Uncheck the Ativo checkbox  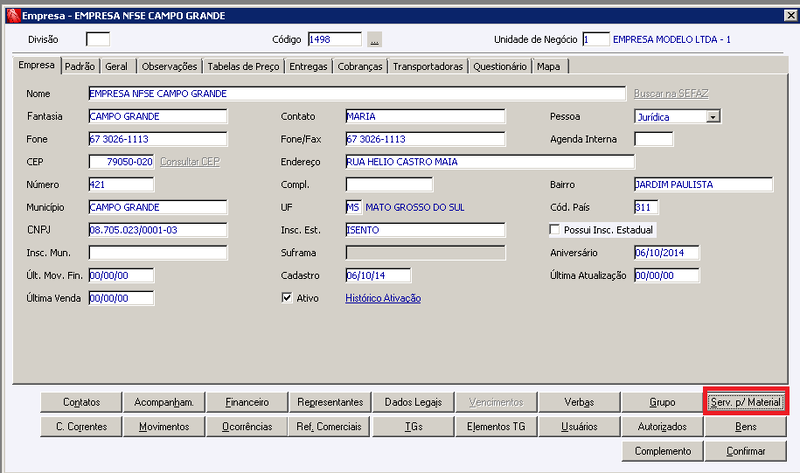click(287, 297)
